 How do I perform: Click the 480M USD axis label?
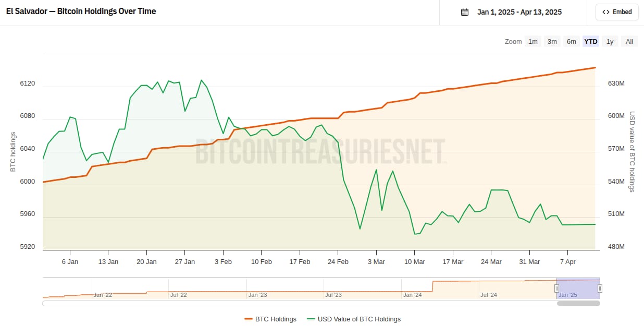(616, 247)
